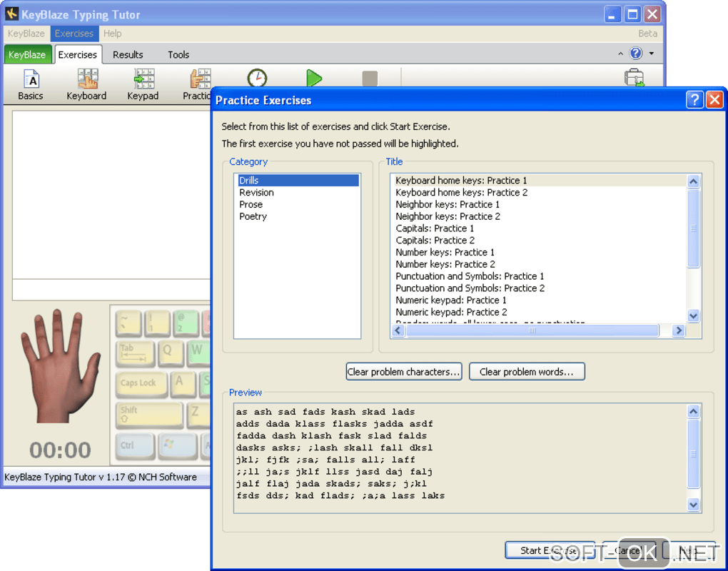Click the Shift key on virtual keyboard
The height and width of the screenshot is (571, 728).
click(148, 414)
